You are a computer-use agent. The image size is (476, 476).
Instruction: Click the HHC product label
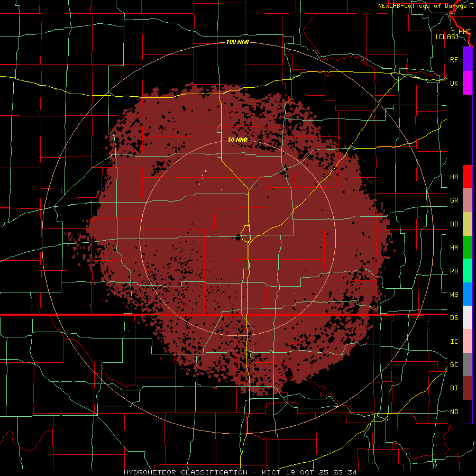[464, 32]
